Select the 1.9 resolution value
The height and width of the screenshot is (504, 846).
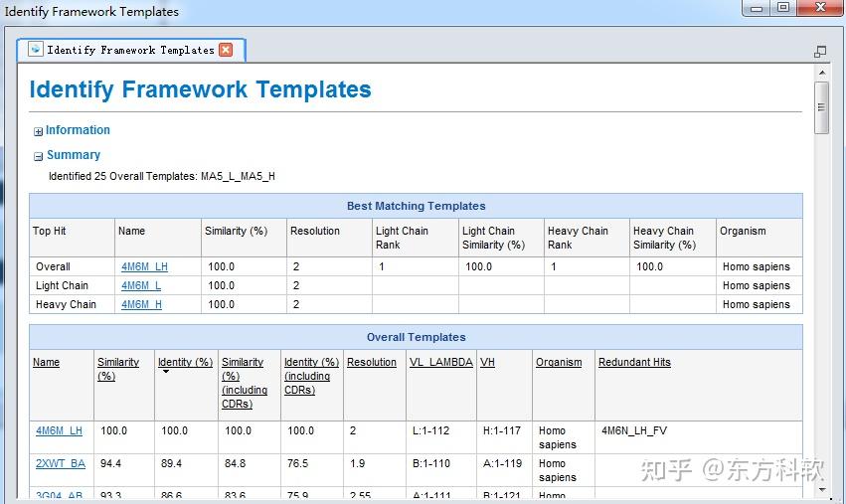pos(357,463)
